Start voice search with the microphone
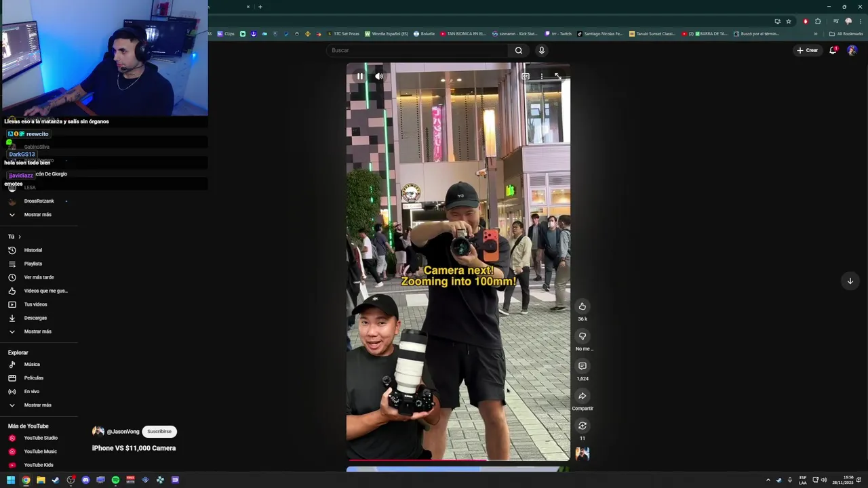Image resolution: width=868 pixels, height=488 pixels. 541,50
